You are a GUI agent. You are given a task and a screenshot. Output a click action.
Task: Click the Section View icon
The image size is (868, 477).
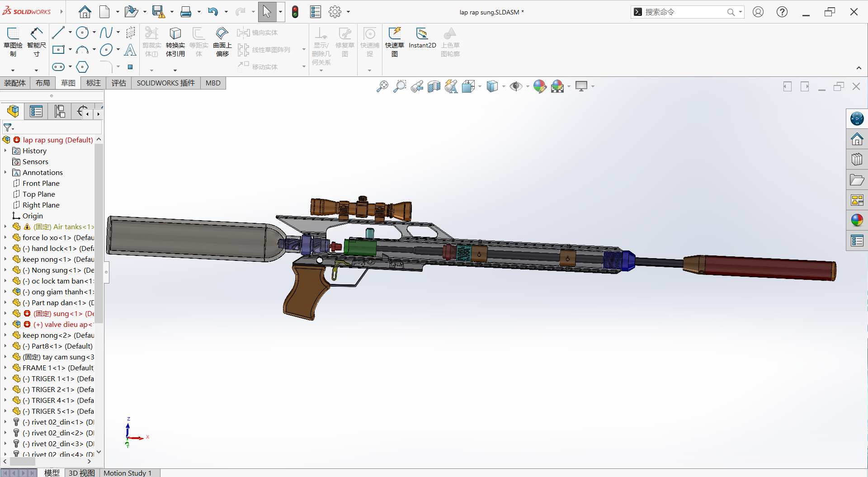434,86
